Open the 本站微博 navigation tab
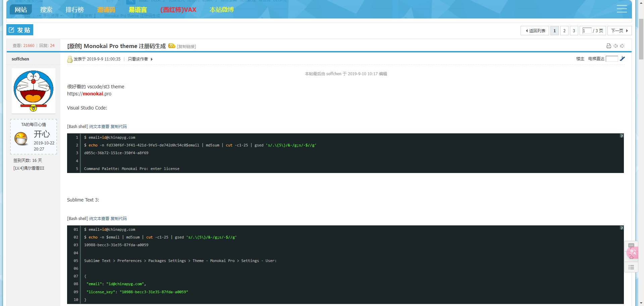 tap(221, 10)
